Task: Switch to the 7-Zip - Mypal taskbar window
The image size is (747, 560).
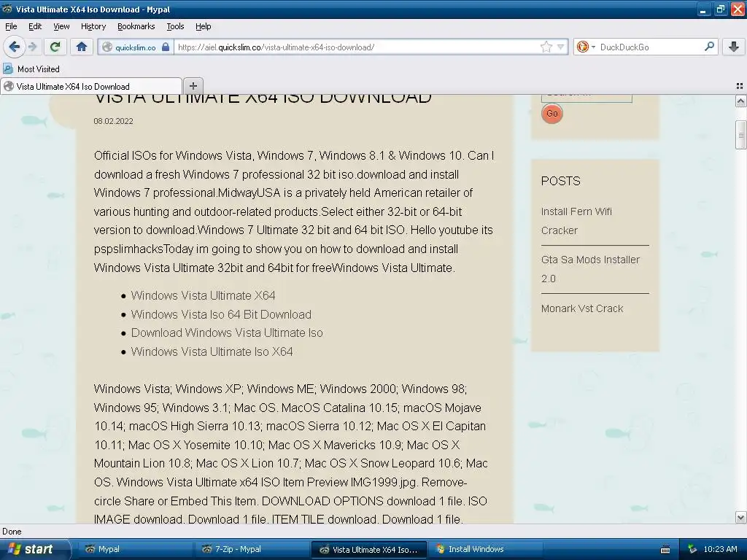Action: pos(252,549)
